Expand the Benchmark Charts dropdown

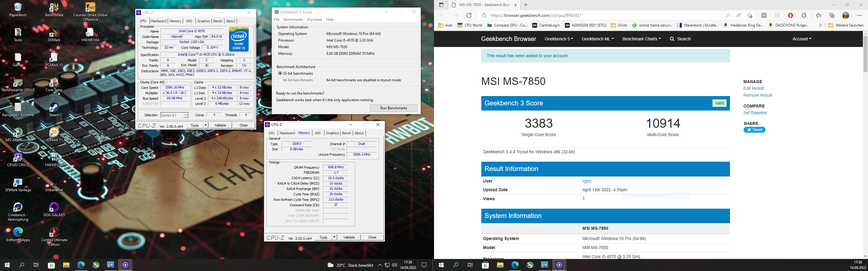641,39
